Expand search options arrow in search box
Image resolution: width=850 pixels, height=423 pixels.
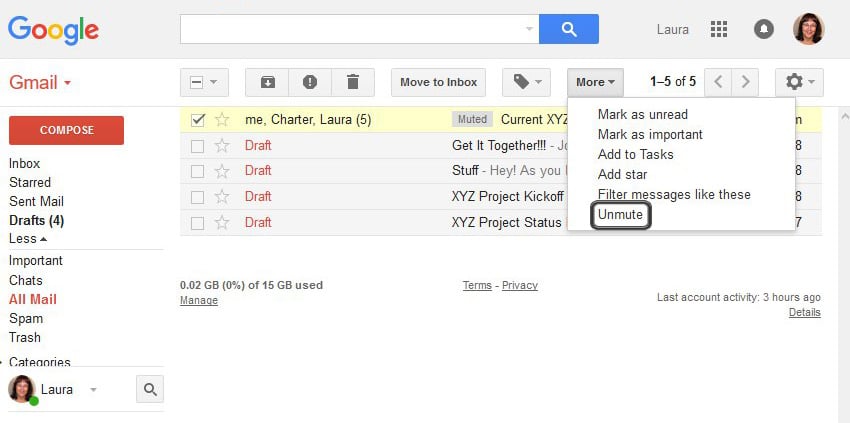(x=530, y=29)
